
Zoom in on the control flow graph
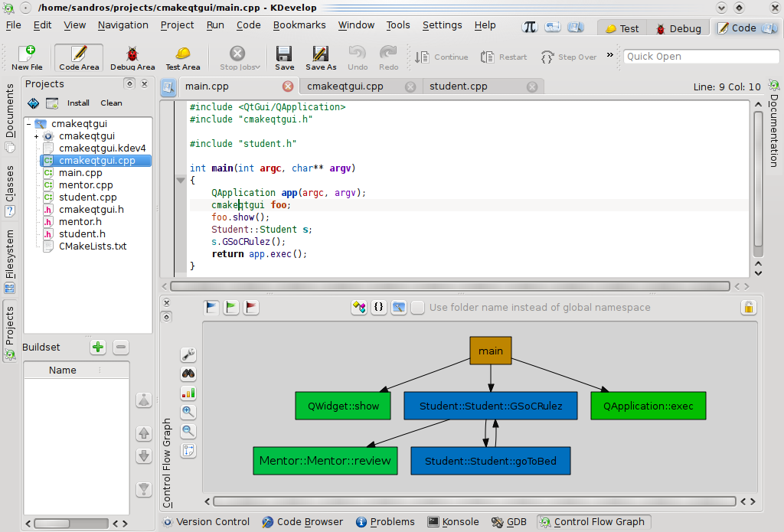pyautogui.click(x=188, y=411)
